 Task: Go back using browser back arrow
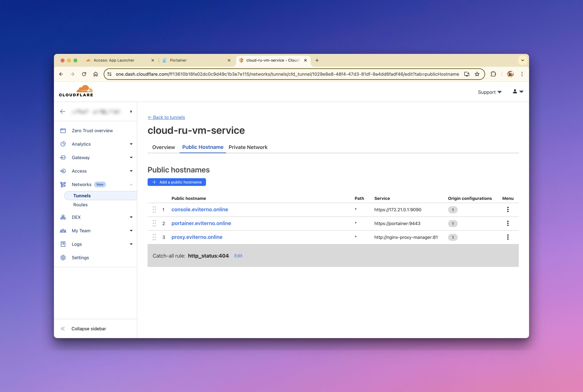pyautogui.click(x=61, y=74)
